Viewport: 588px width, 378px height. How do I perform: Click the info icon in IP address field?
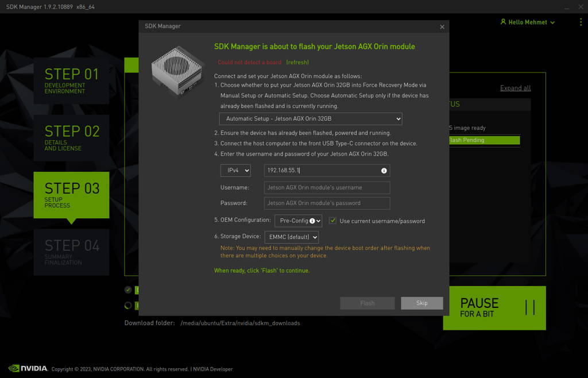[384, 171]
